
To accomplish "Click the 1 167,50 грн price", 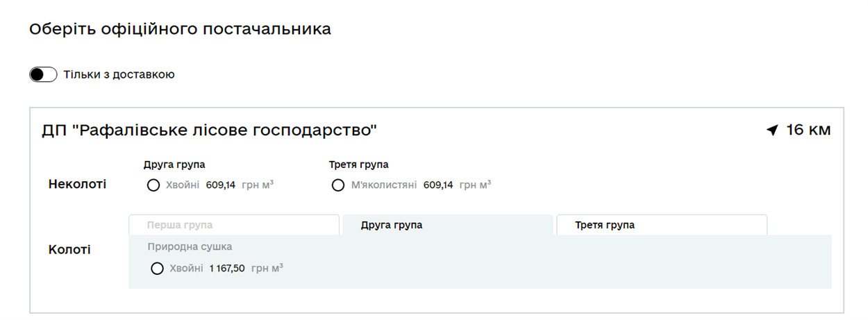I will tap(227, 268).
